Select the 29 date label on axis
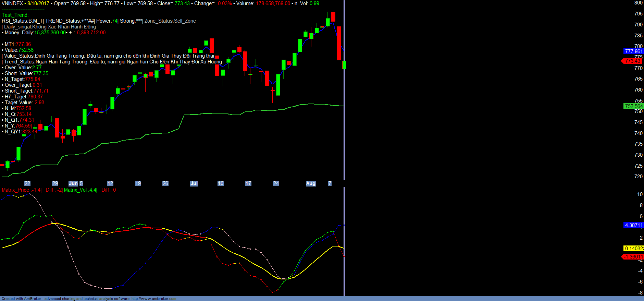Image resolution: width=644 pixels, height=301 pixels. (55, 183)
